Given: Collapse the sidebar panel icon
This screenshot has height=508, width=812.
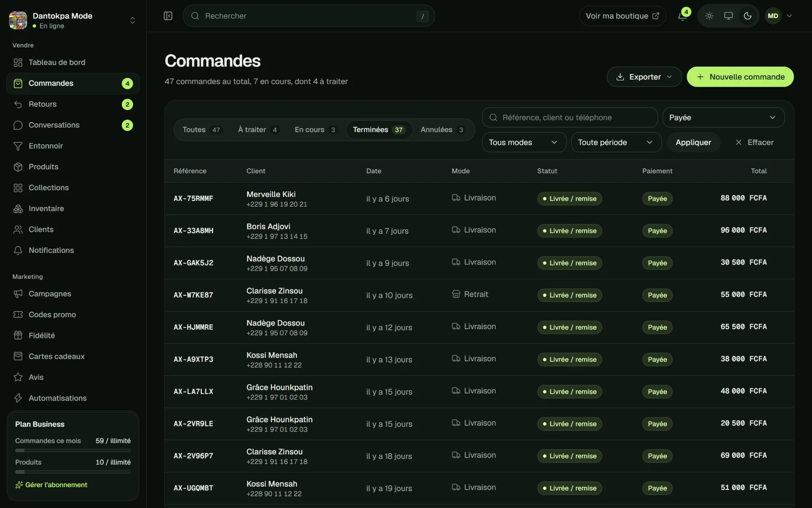Looking at the screenshot, I should (x=168, y=16).
